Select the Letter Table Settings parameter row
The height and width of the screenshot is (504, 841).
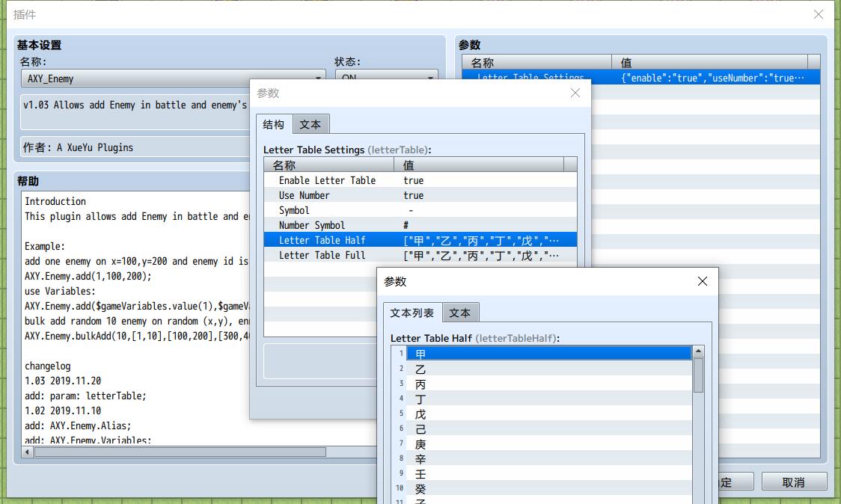click(641, 78)
